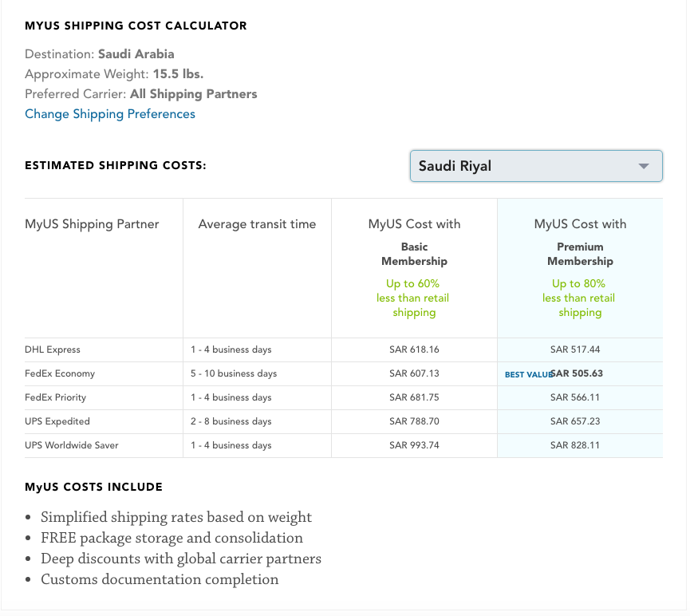Screen dimensions: 690x616
Task: Click the Change Shipping Preferences link
Action: (110, 114)
